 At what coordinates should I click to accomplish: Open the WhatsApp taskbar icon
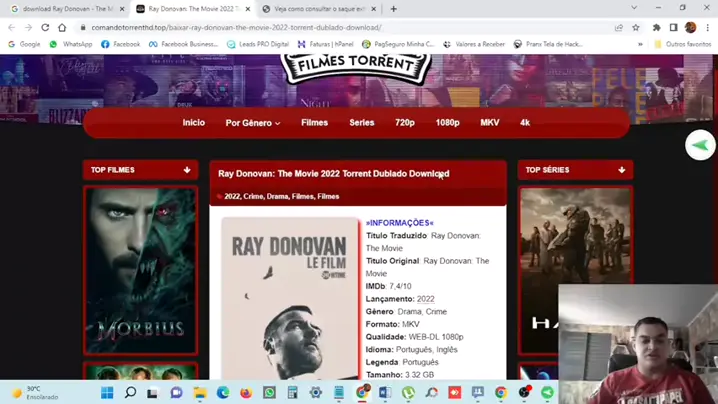pos(269,393)
